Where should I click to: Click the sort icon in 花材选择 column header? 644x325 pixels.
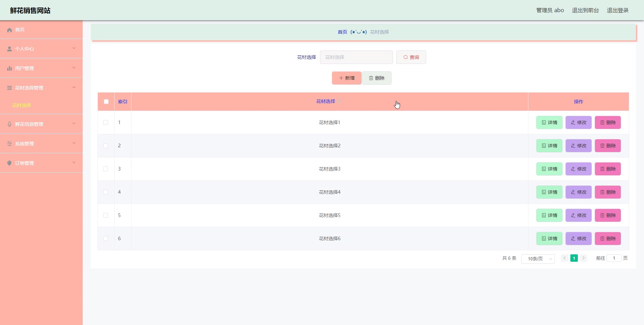pyautogui.click(x=339, y=102)
